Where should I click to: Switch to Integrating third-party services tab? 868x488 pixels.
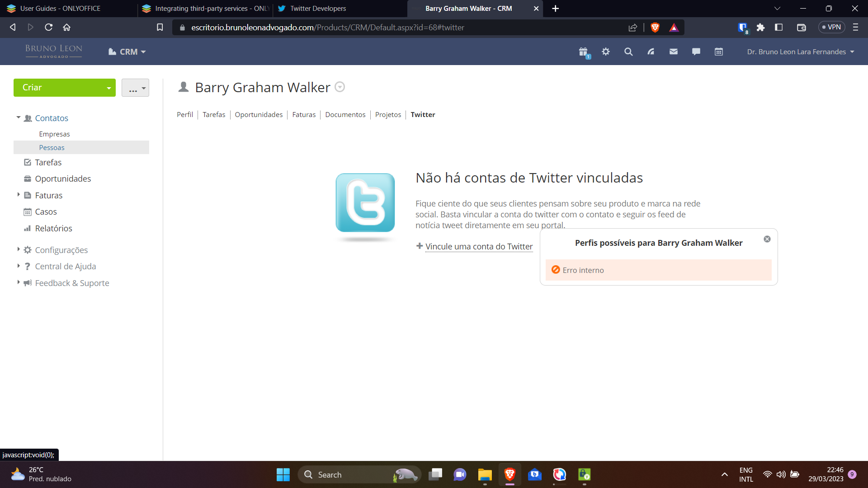pyautogui.click(x=204, y=9)
